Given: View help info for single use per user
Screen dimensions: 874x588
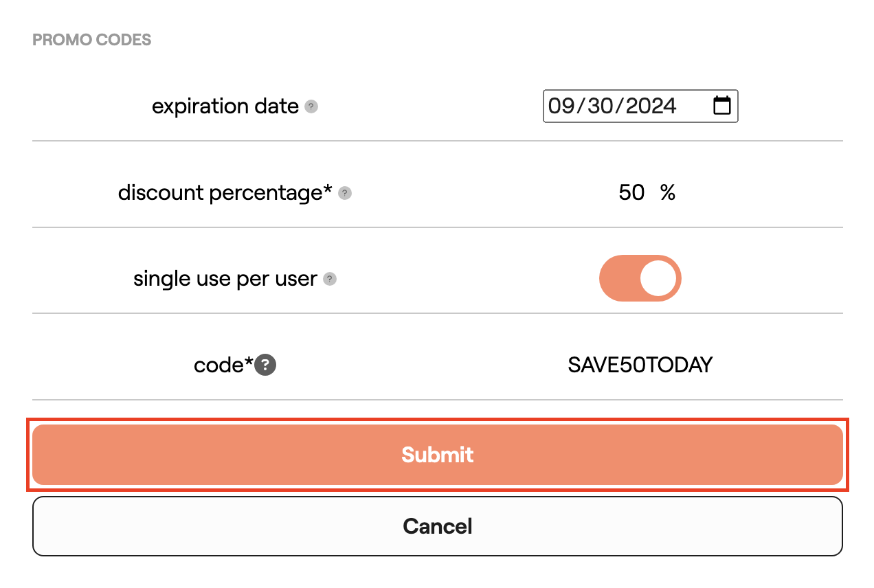Looking at the screenshot, I should [x=330, y=279].
